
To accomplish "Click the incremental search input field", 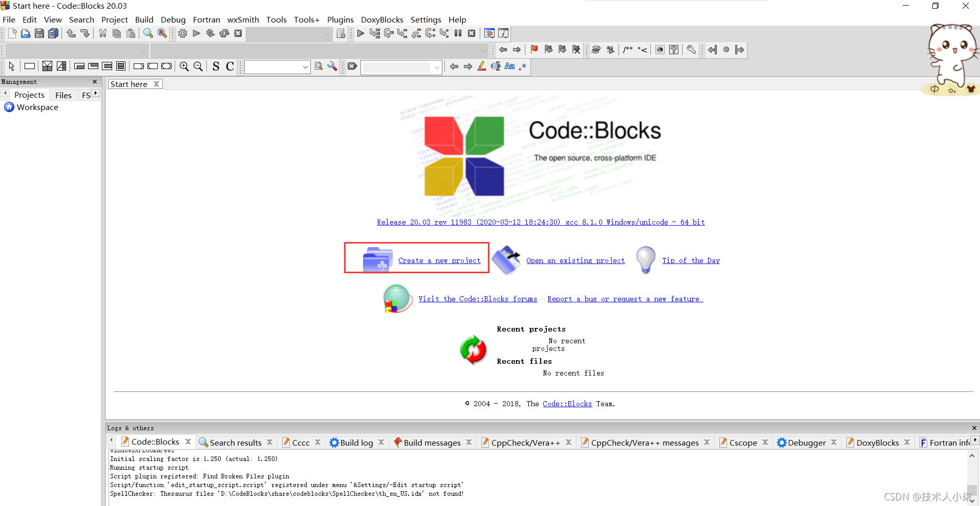I will tap(397, 67).
